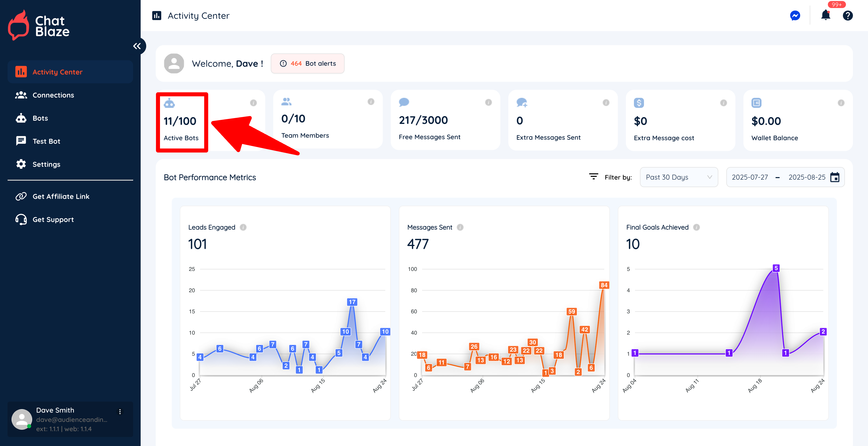Click the 2025-07-27 start date field

tap(749, 177)
